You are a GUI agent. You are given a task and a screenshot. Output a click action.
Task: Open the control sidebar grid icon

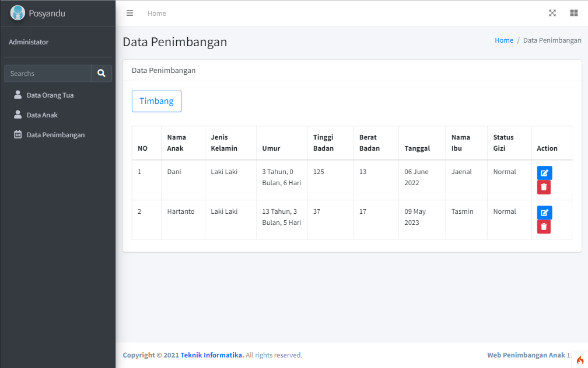pyautogui.click(x=573, y=13)
